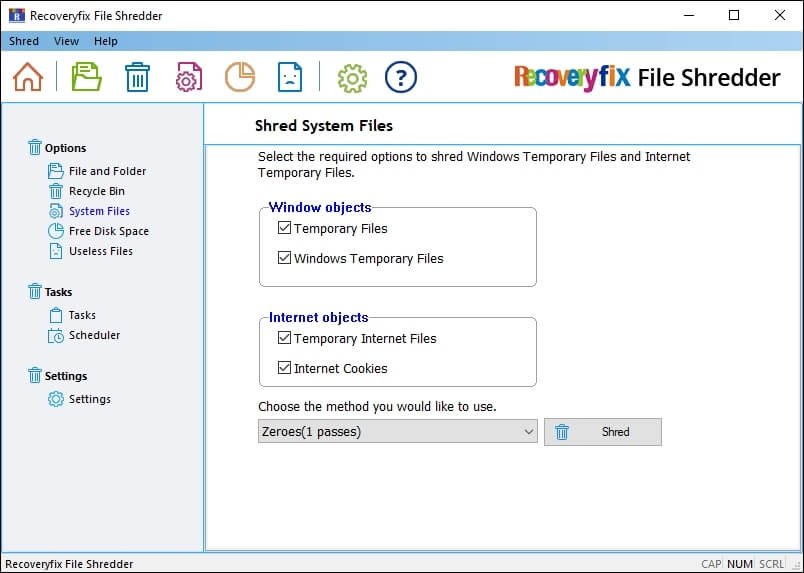The height and width of the screenshot is (573, 804).
Task: Open the green File and Folder toolbar icon
Action: pyautogui.click(x=87, y=77)
